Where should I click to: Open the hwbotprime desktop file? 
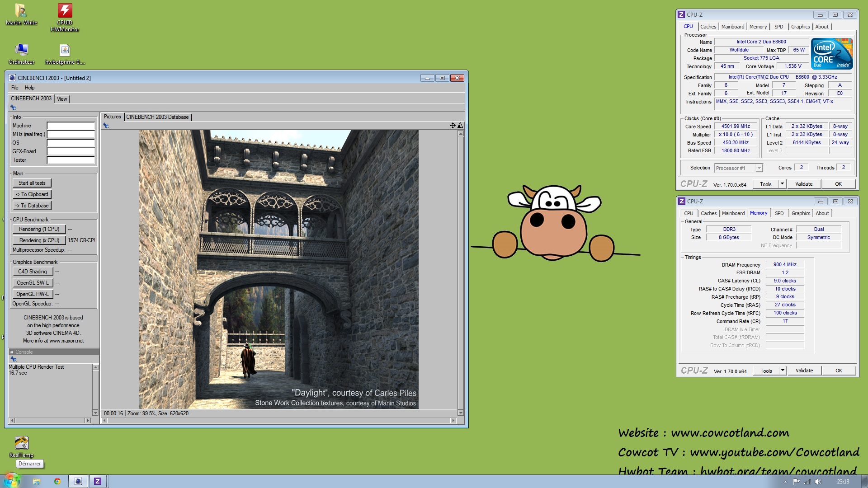point(65,54)
